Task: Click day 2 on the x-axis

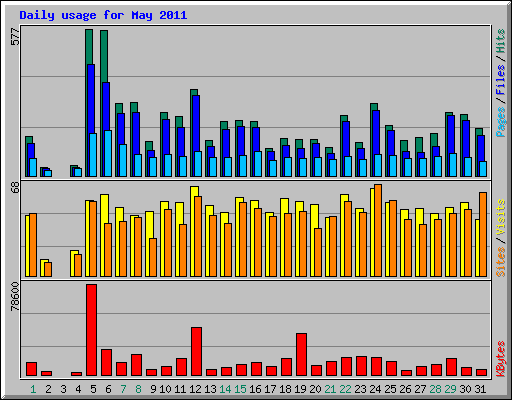Action: pos(48,389)
